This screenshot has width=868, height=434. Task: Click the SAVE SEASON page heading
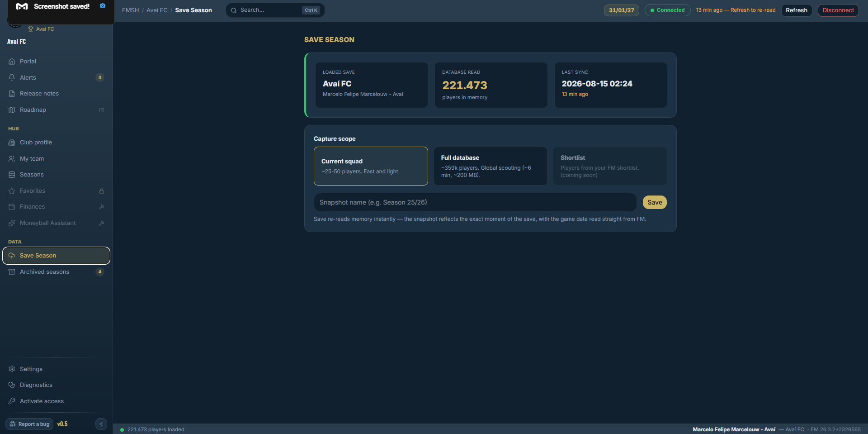click(329, 40)
